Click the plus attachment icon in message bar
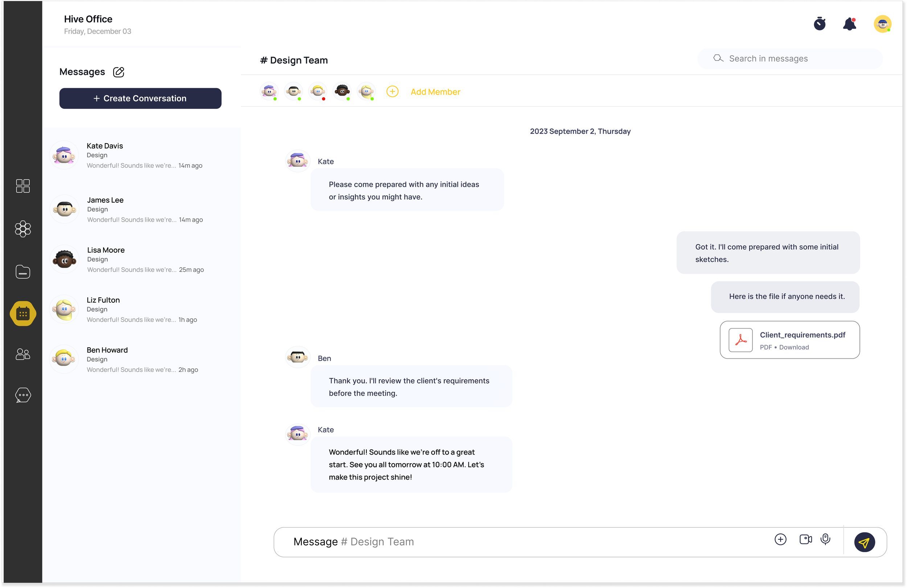 tap(780, 539)
